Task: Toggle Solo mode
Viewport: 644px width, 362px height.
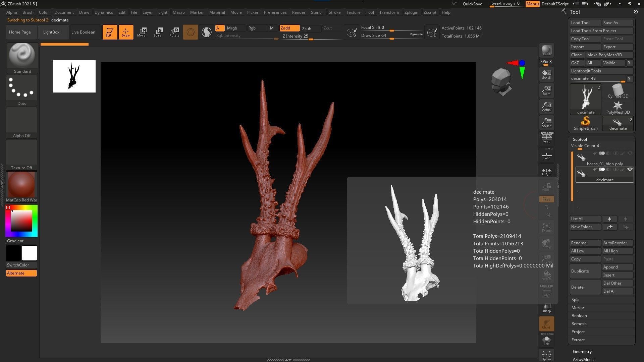Action: (546, 340)
